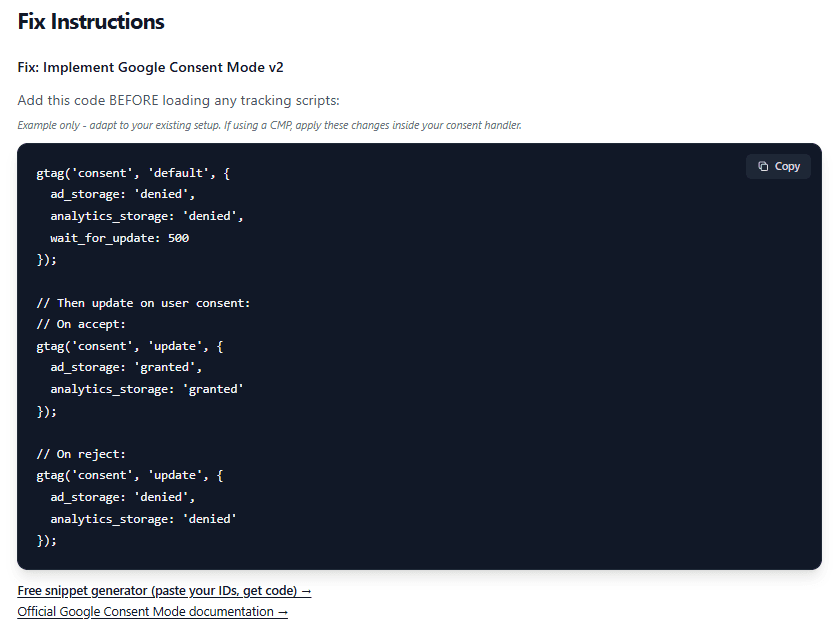Click the Fix Instructions heading

pyautogui.click(x=90, y=21)
